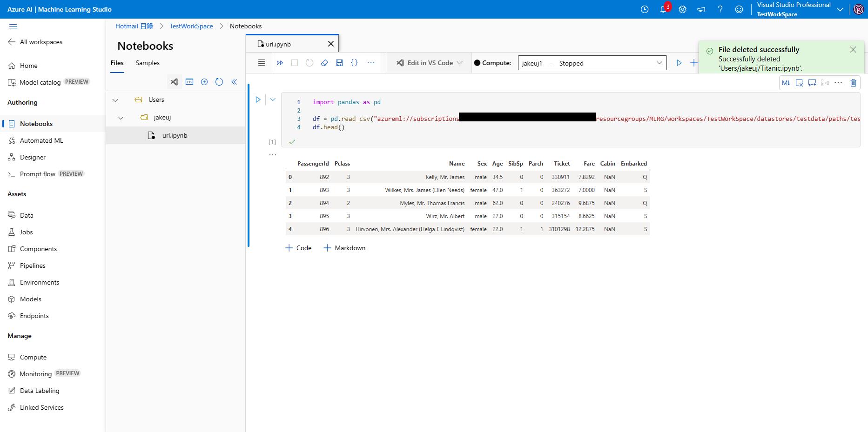868x432 pixels.
Task: Toggle the left navigation hamburger menu
Action: pos(13,27)
